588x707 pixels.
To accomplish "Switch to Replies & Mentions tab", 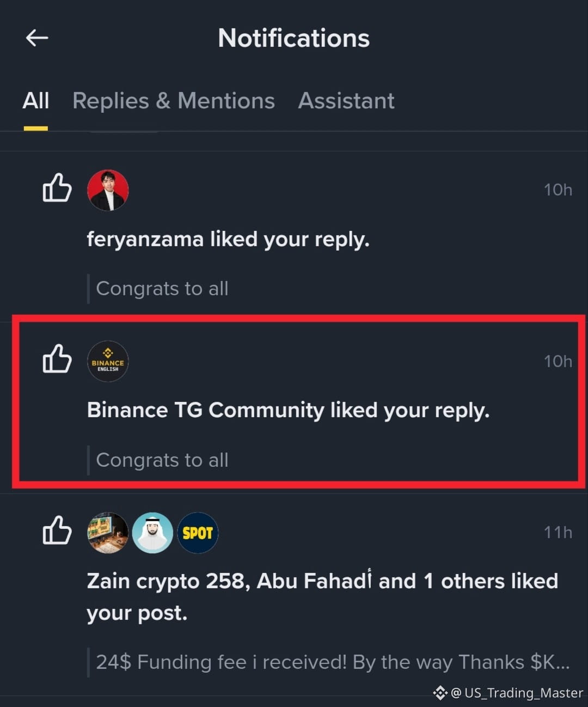I will (x=174, y=101).
